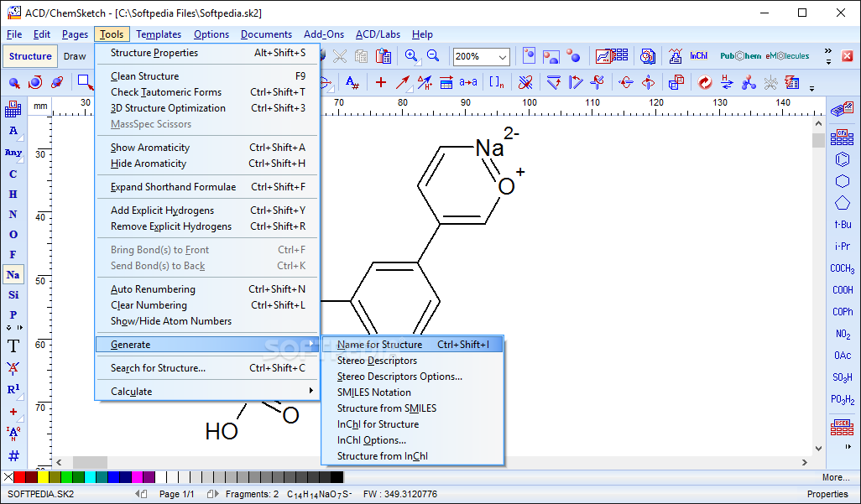
Task: Click the More... colors button
Action: pyautogui.click(x=836, y=478)
